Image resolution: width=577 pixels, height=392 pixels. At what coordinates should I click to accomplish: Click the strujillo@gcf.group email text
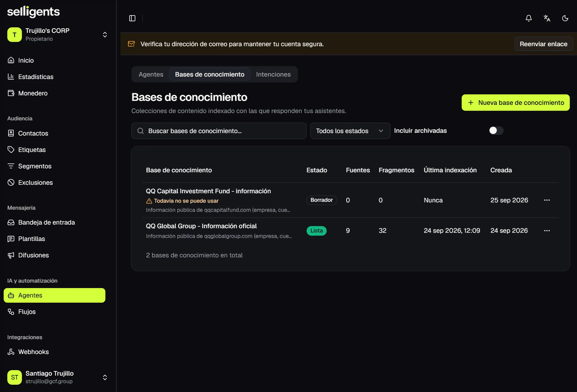[49, 381]
